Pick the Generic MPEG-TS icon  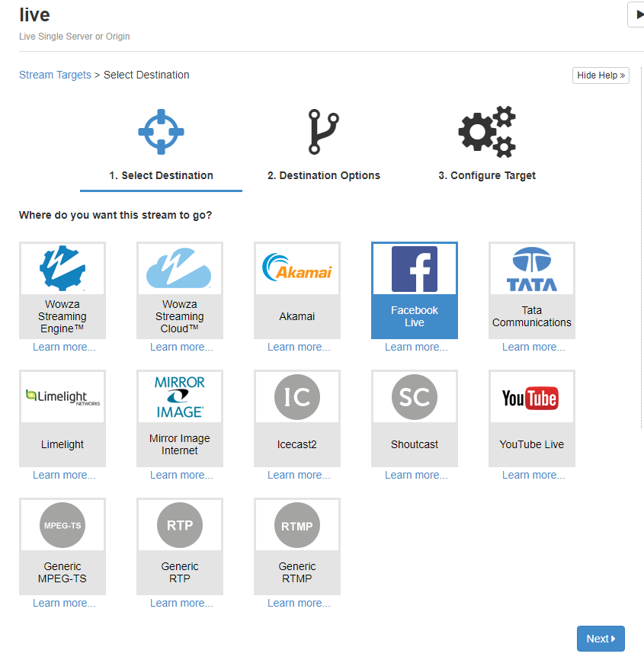[x=62, y=525]
